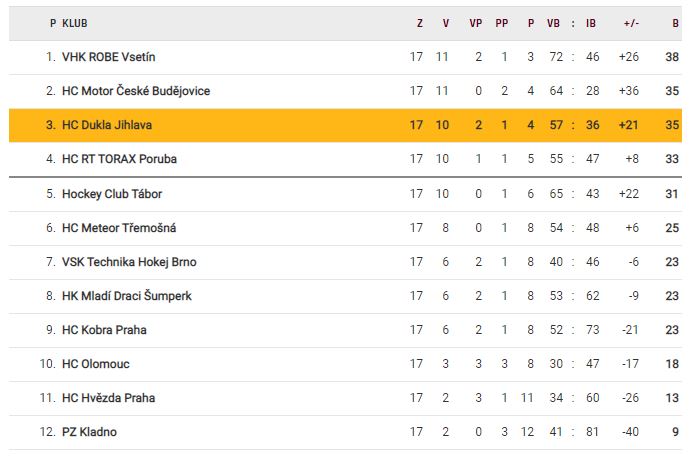Sort by the +/- goal difference header
The image size is (693, 456).
[x=630, y=23]
